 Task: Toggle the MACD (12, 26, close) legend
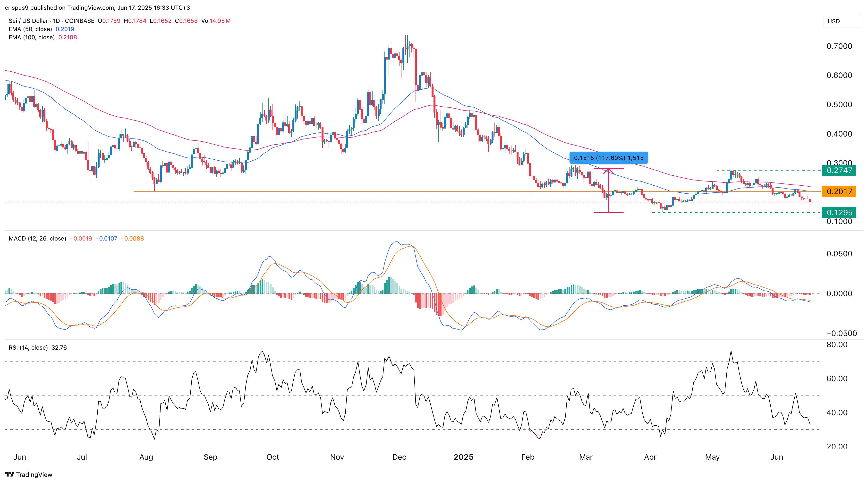[37, 238]
